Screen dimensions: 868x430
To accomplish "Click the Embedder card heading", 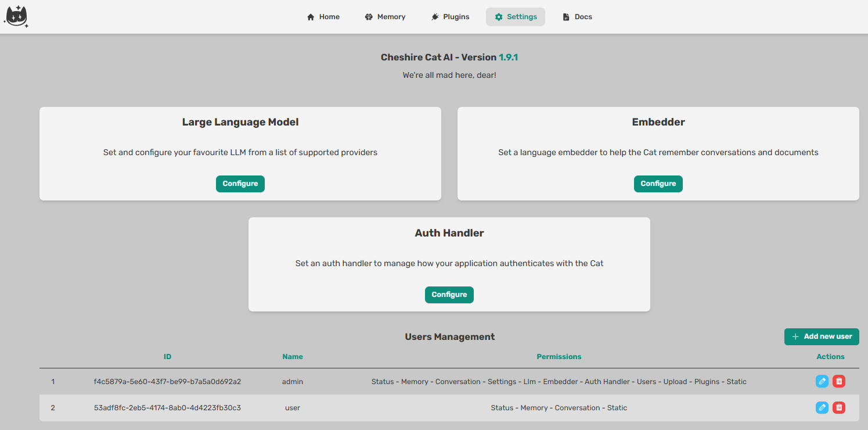I will pos(658,122).
